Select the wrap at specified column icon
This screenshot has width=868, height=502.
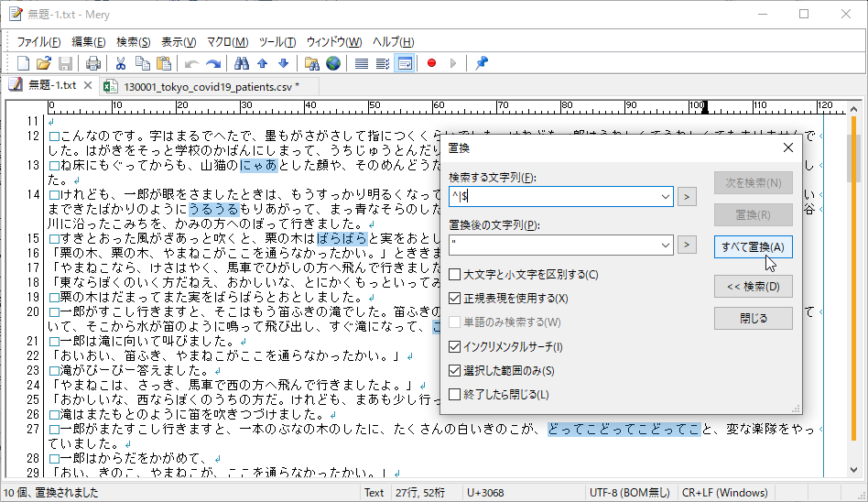(x=383, y=63)
